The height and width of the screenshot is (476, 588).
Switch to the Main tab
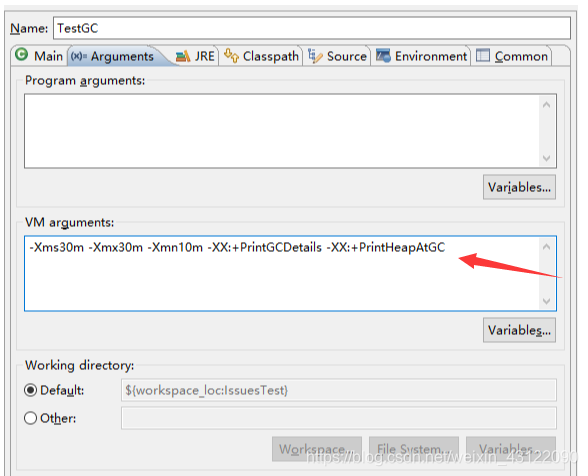[39, 56]
